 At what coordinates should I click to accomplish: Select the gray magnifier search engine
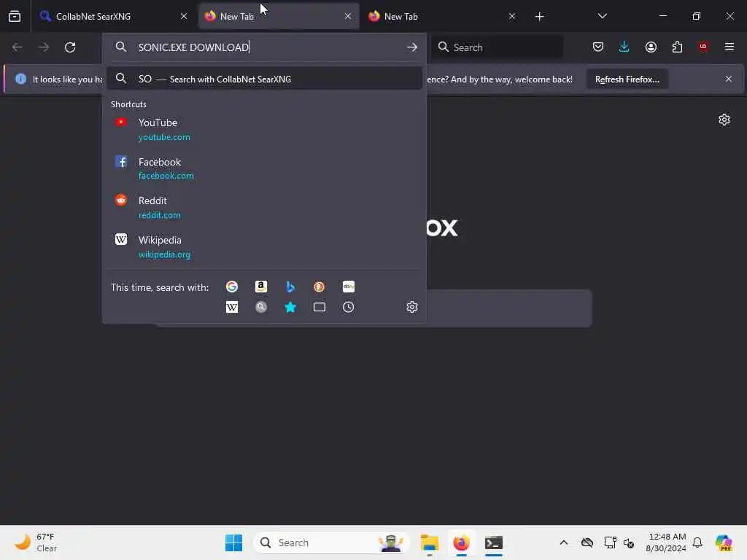click(x=260, y=307)
